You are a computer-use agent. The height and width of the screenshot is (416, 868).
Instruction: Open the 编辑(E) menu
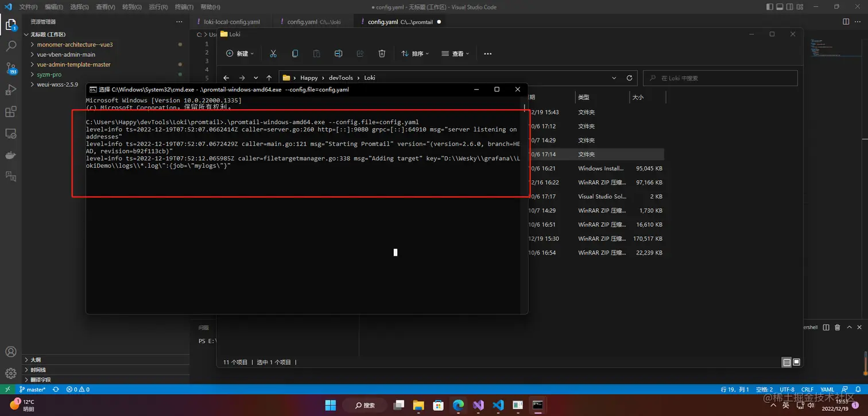point(54,7)
